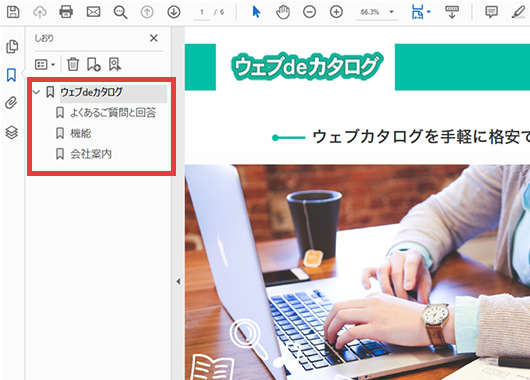530x380 pixels.
Task: Close the しおり bookmarks panel
Action: pyautogui.click(x=154, y=38)
